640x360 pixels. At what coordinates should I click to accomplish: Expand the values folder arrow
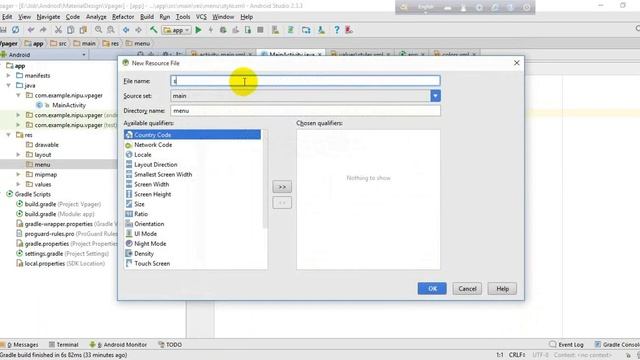(x=18, y=184)
